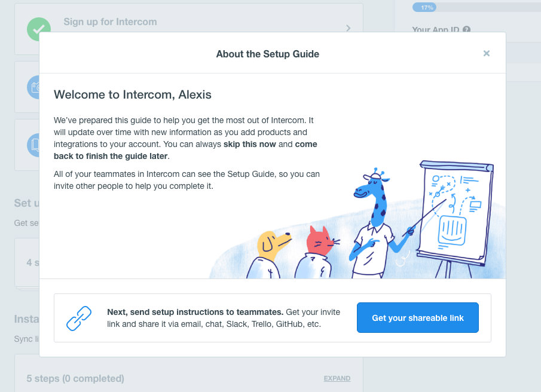
Task: Click "come back to finish the guide later" text
Action: click(x=111, y=156)
